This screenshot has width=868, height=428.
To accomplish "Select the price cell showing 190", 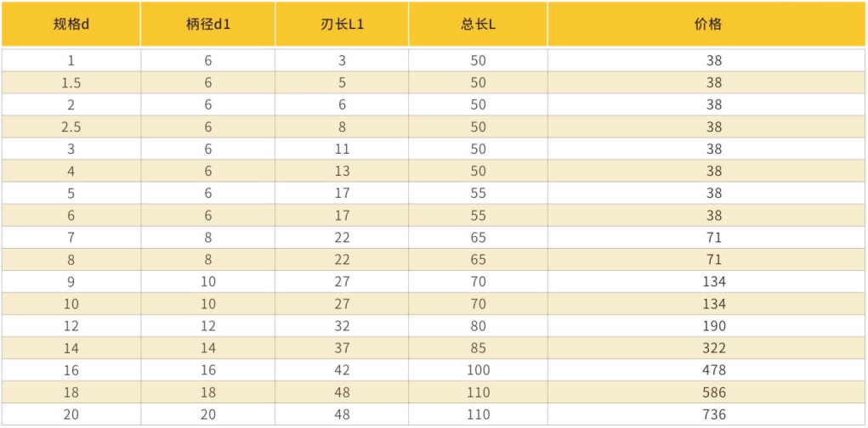I will coord(714,326).
